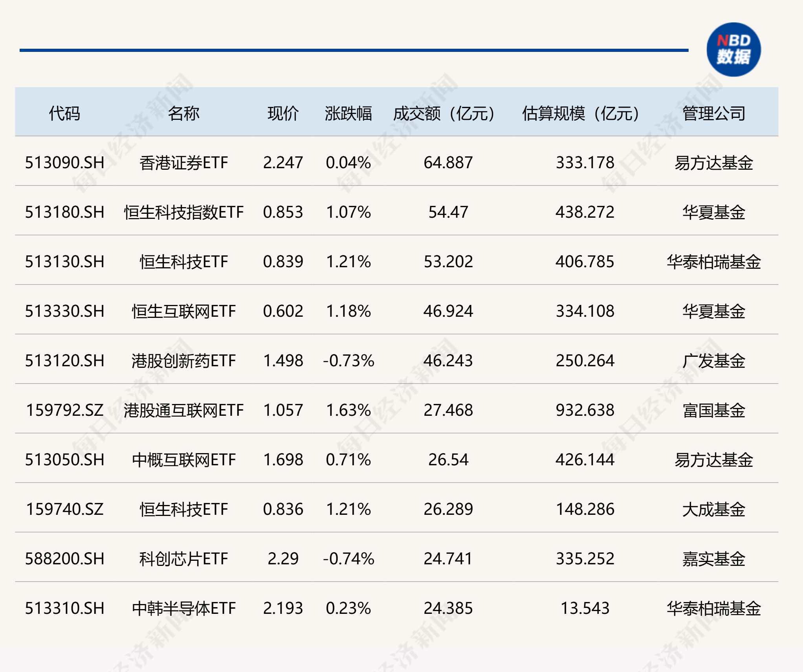Screen dimensions: 803x672
Task: Click the 广发基金 manager cell
Action: click(x=713, y=361)
